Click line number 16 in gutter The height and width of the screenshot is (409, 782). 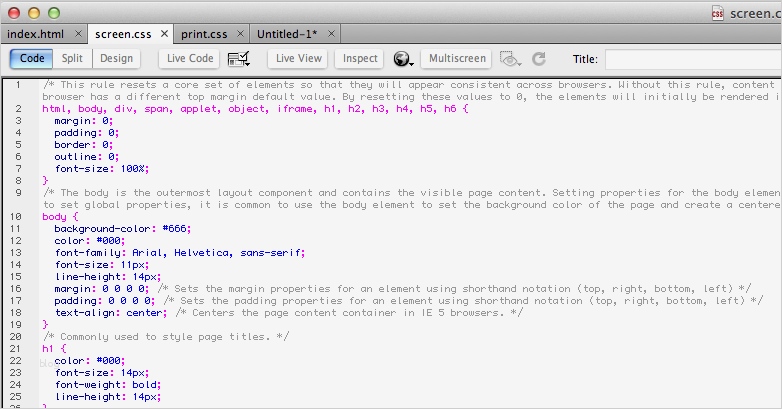click(x=15, y=288)
